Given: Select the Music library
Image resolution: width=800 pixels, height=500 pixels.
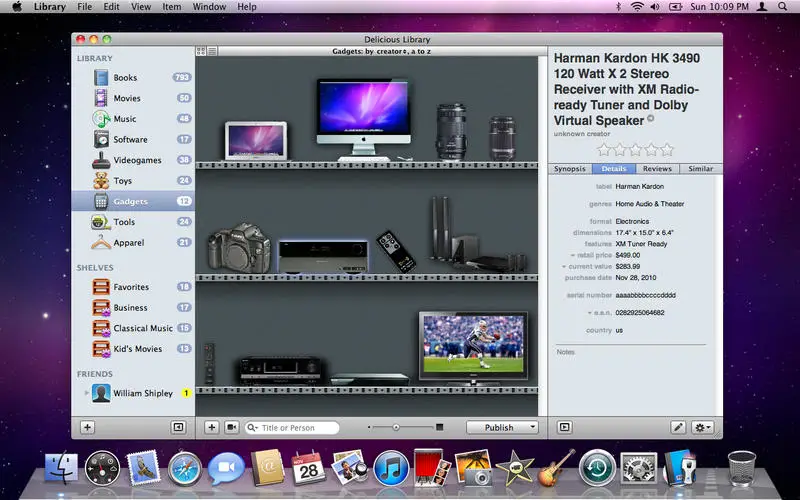Looking at the screenshot, I should [133, 119].
